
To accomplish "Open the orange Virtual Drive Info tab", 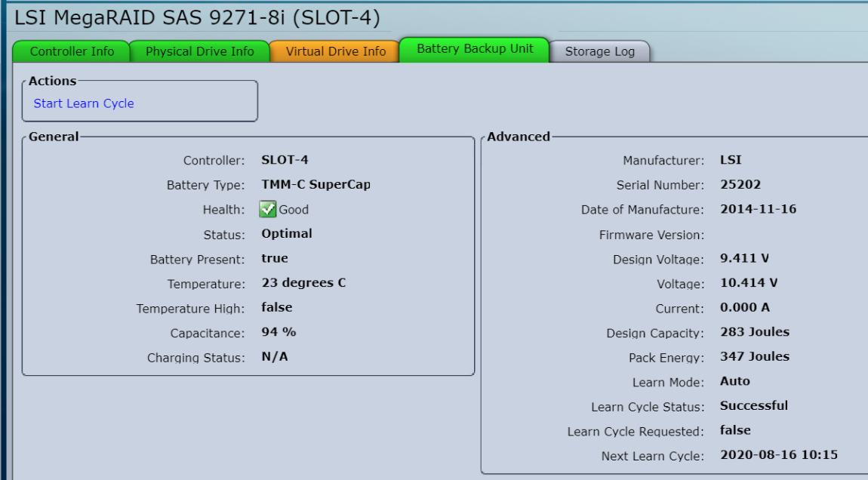I will (x=335, y=51).
